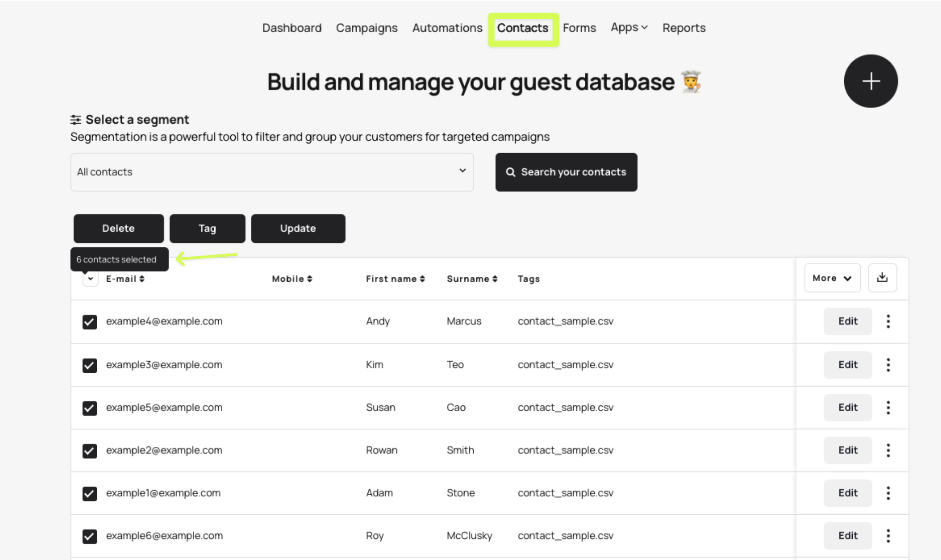The image size is (941, 560).
Task: Uncheck the example3@example.com contact
Action: [x=90, y=365]
